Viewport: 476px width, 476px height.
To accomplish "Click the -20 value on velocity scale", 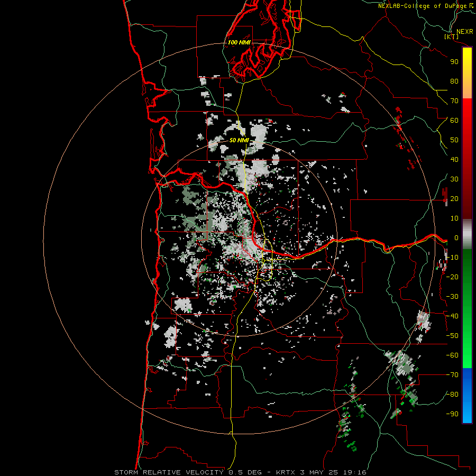I will [x=452, y=277].
